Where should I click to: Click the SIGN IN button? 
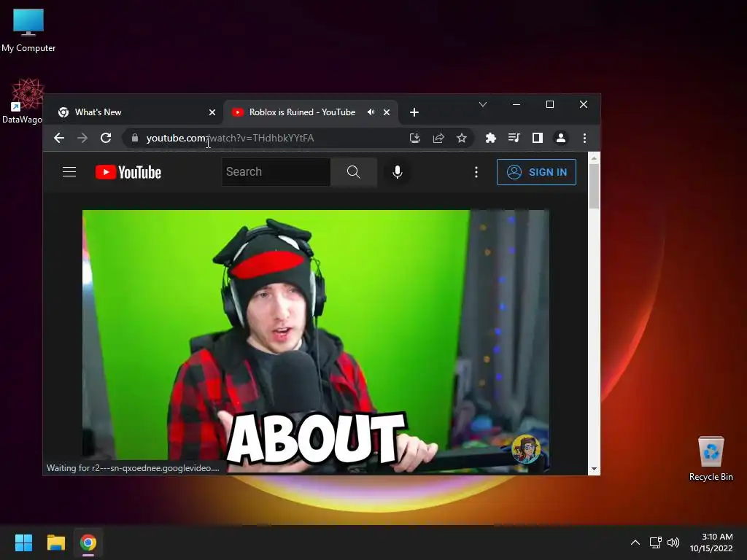pos(536,172)
